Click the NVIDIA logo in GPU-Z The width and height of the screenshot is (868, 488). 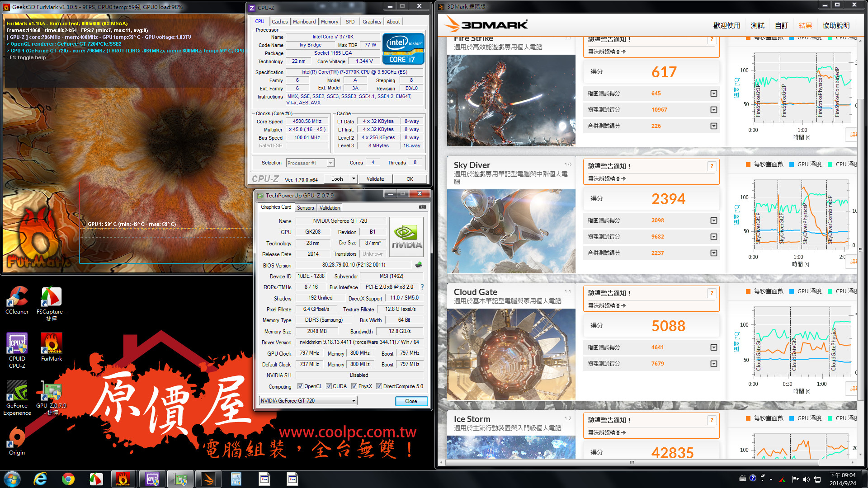[406, 237]
